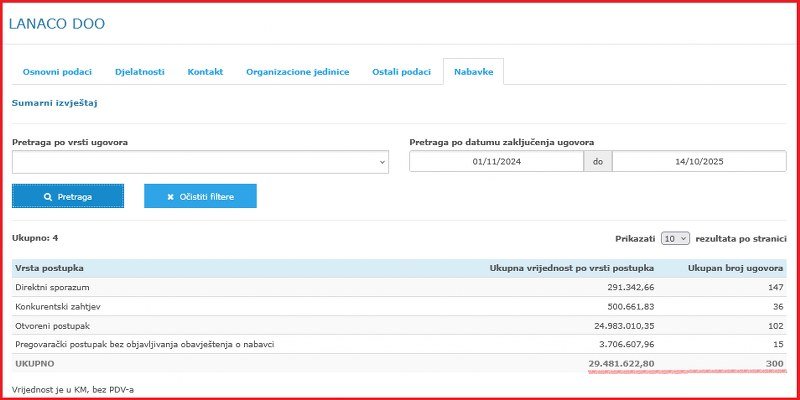Viewport: 800px width, 400px height.
Task: Click the magnifier icon in Pretraga button
Action: point(48,197)
